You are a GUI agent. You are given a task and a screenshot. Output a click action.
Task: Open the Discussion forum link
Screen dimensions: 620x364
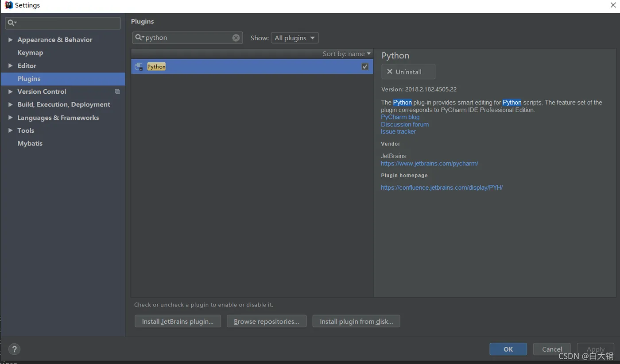coord(405,125)
